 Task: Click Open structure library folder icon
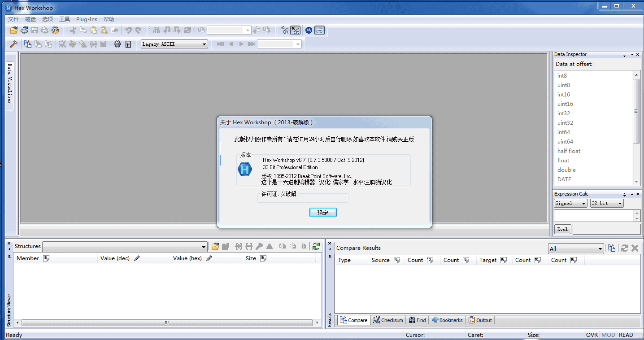pyautogui.click(x=215, y=246)
